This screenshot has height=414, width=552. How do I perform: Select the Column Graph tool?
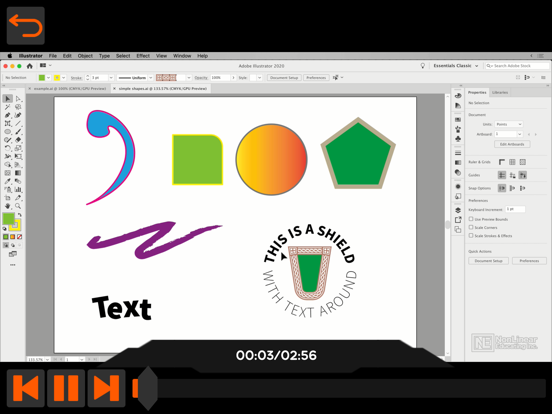point(18,189)
